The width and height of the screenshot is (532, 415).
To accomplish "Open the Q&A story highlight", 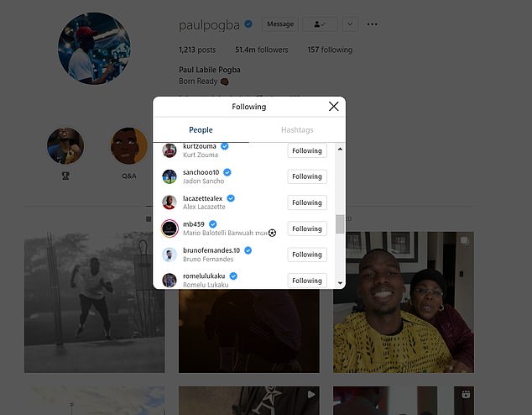I will click(129, 146).
